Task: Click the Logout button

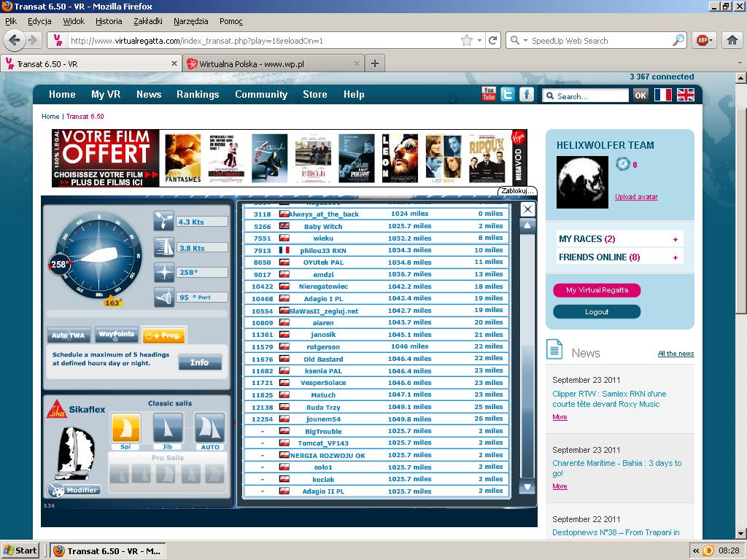Action: pyautogui.click(x=596, y=312)
